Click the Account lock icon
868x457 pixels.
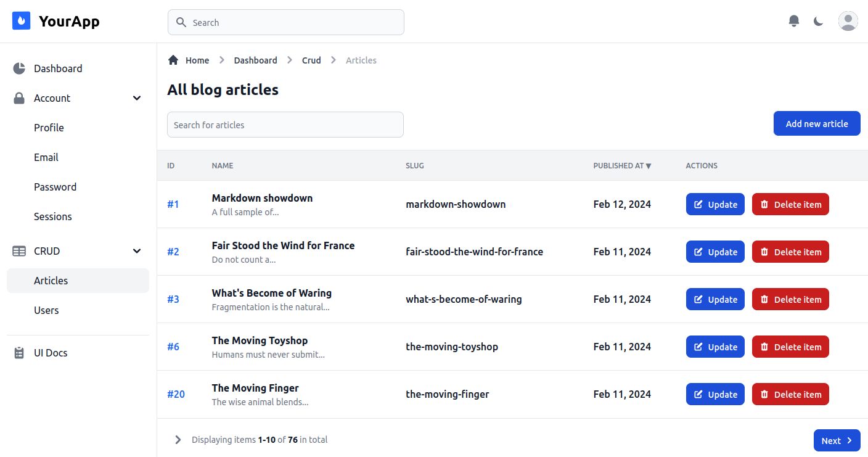19,98
